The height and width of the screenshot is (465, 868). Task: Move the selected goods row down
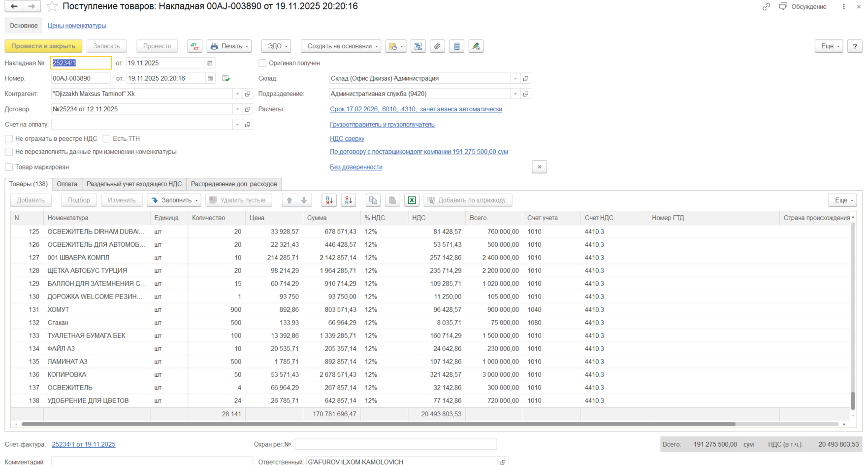[304, 200]
